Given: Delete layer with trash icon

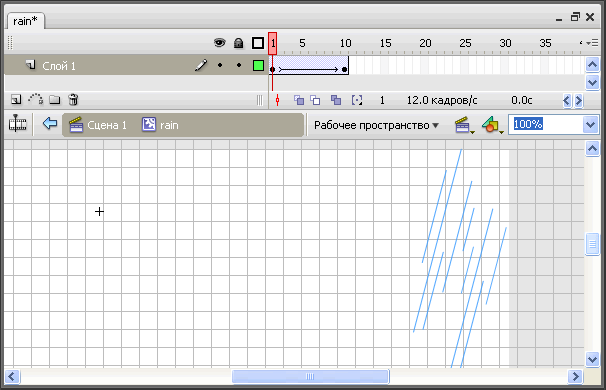Looking at the screenshot, I should [73, 100].
